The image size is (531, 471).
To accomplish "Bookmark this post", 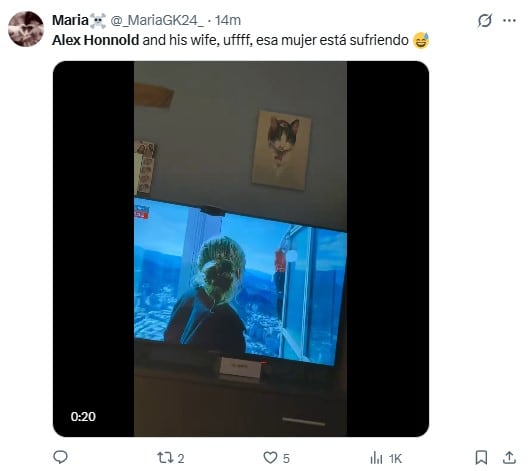I will coord(481,457).
